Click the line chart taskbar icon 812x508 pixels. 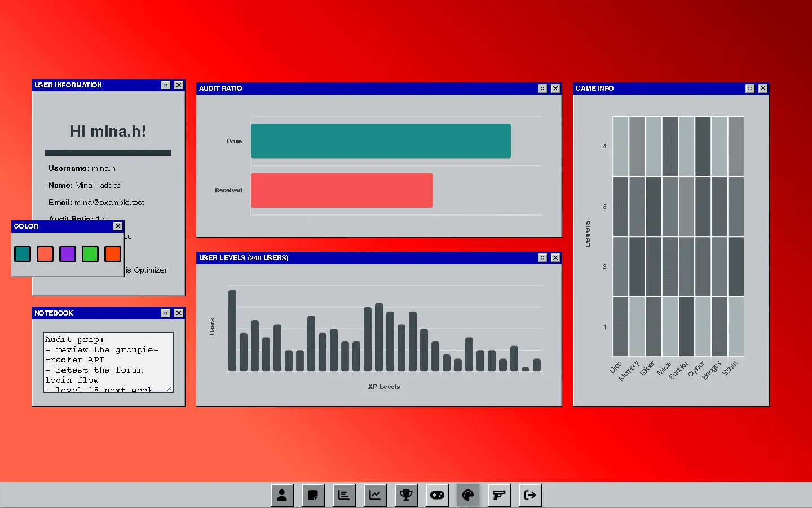click(x=375, y=495)
